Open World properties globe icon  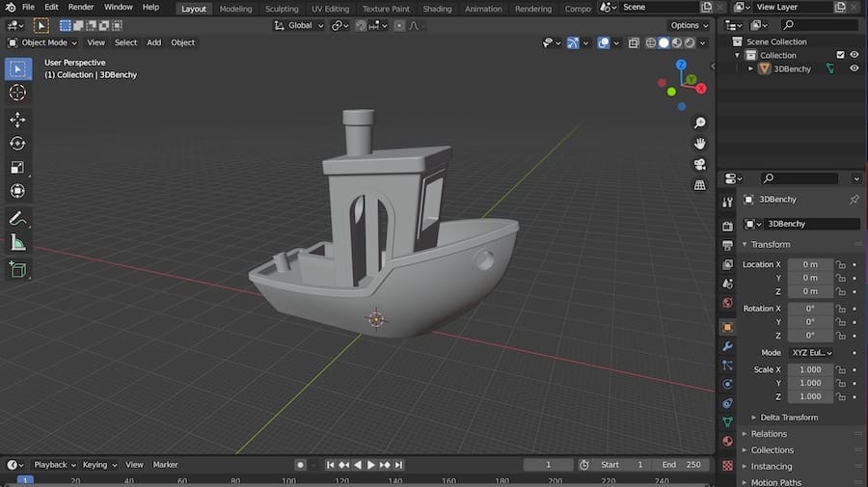tap(727, 303)
